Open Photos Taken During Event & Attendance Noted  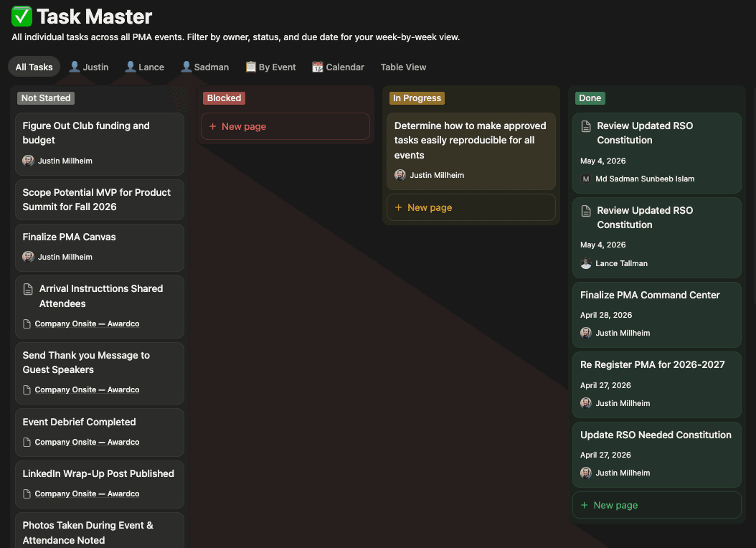click(x=99, y=530)
